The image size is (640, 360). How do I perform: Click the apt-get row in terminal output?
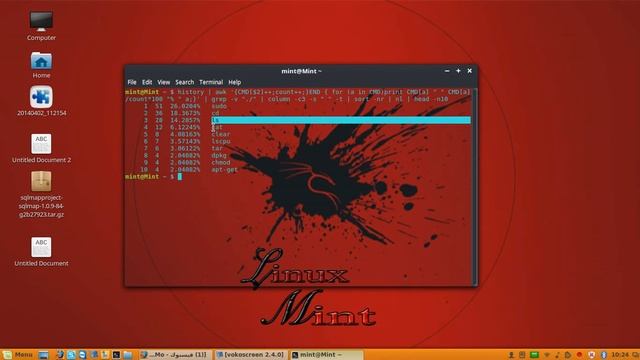pyautogui.click(x=298, y=169)
